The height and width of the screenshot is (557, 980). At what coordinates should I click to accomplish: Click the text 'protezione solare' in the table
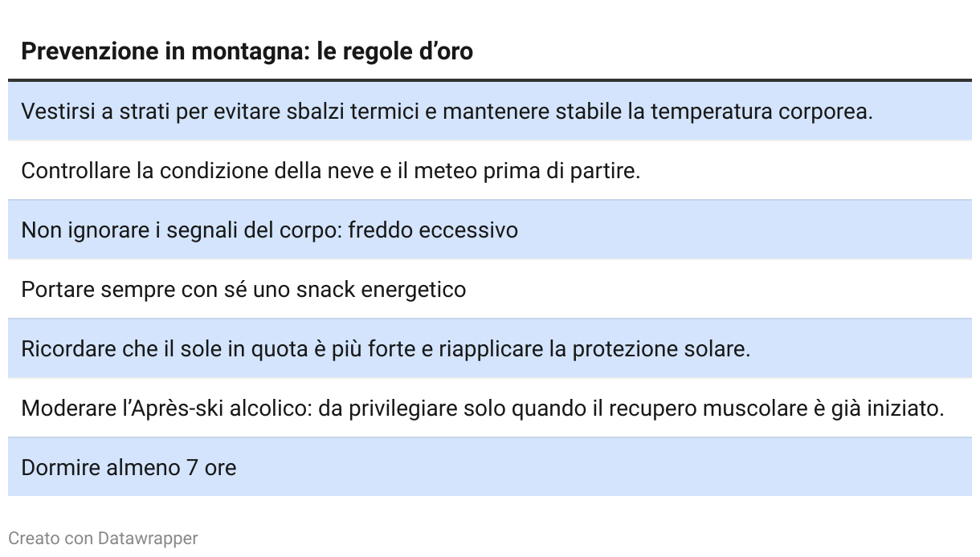(x=661, y=348)
